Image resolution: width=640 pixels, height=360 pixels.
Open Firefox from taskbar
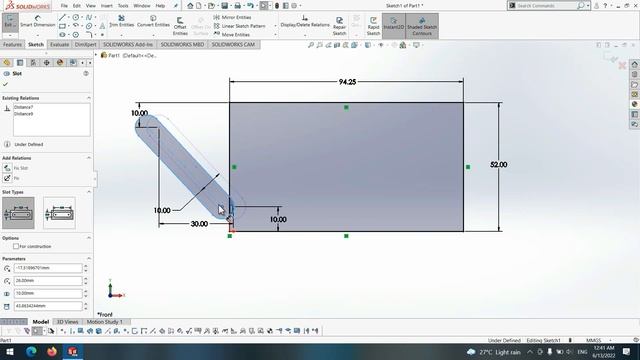[51, 352]
